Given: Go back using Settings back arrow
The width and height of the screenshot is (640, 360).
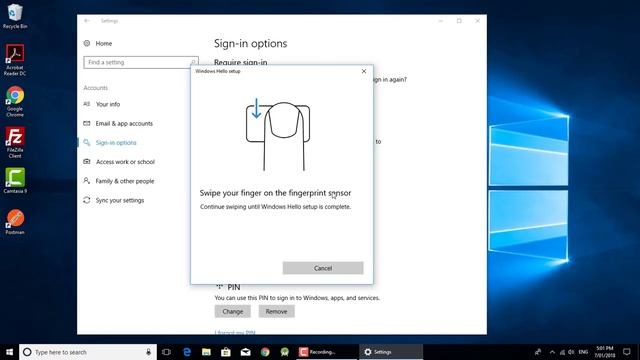Looking at the screenshot, I should pyautogui.click(x=87, y=21).
